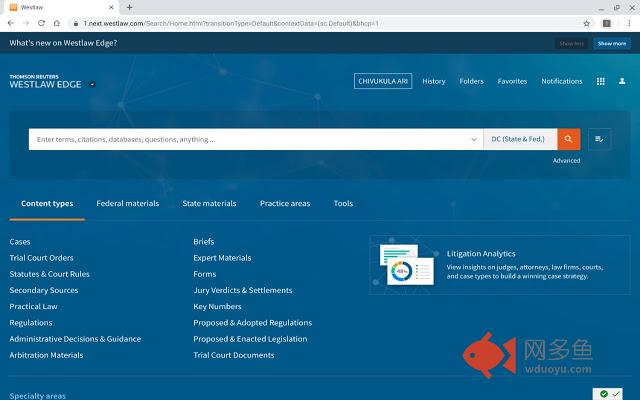
Task: Open Favorites in top navigation
Action: (512, 81)
